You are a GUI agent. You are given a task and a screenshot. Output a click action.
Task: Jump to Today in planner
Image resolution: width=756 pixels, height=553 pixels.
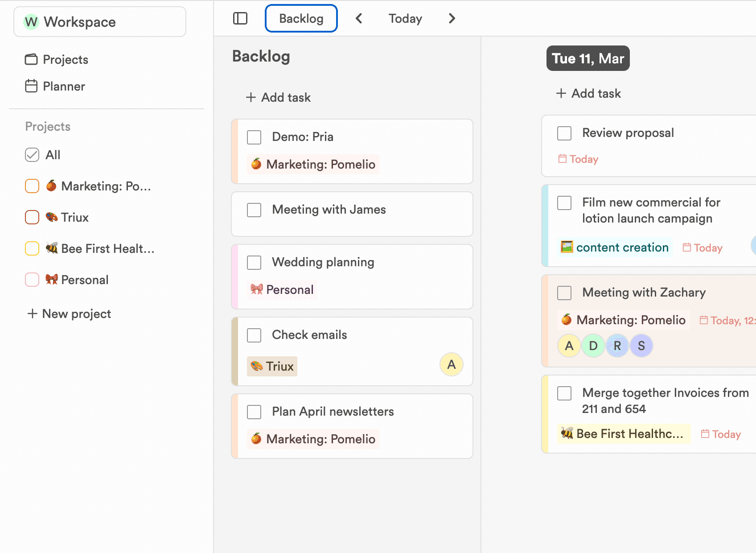click(x=405, y=18)
